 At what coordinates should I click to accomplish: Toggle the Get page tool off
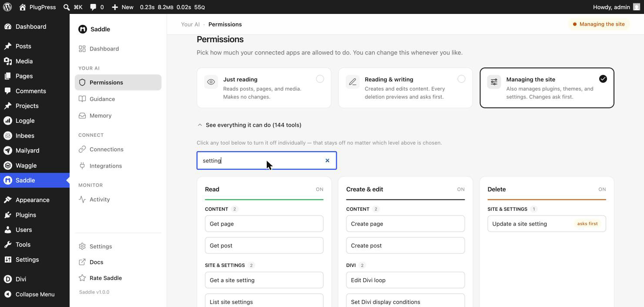[264, 224]
